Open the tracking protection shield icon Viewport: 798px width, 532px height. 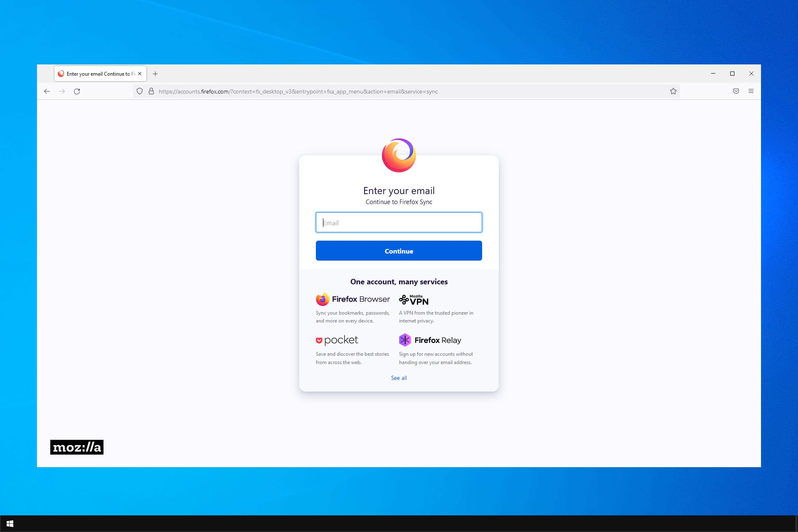click(x=140, y=91)
